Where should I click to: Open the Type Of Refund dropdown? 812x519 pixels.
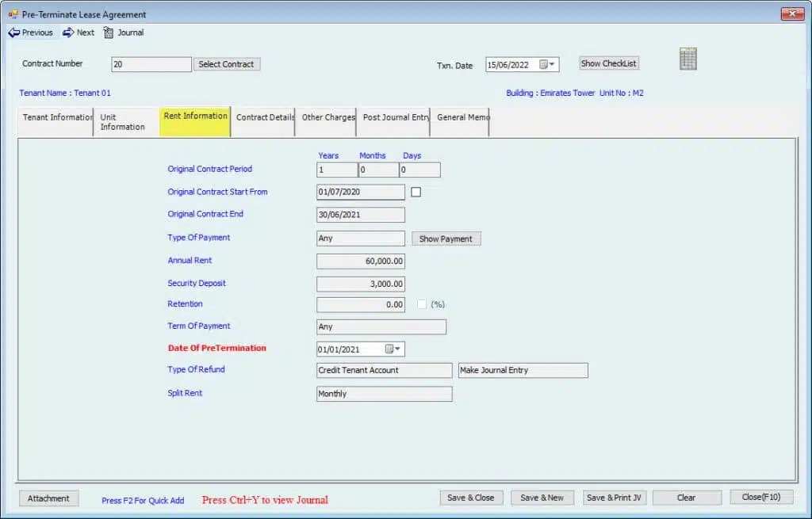384,370
